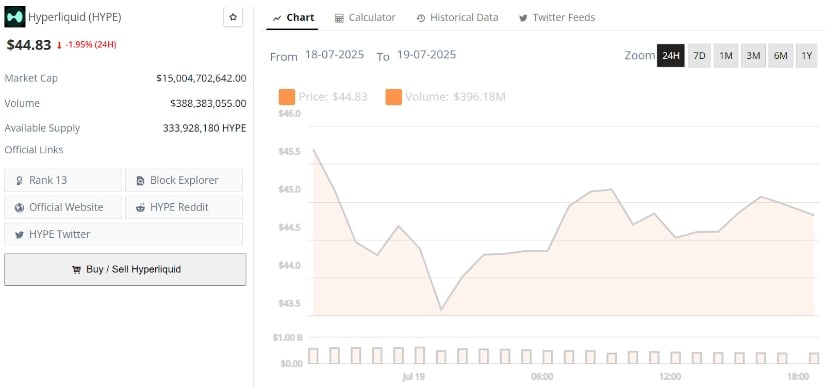Star Hyperliquid as a favorite

click(x=233, y=17)
